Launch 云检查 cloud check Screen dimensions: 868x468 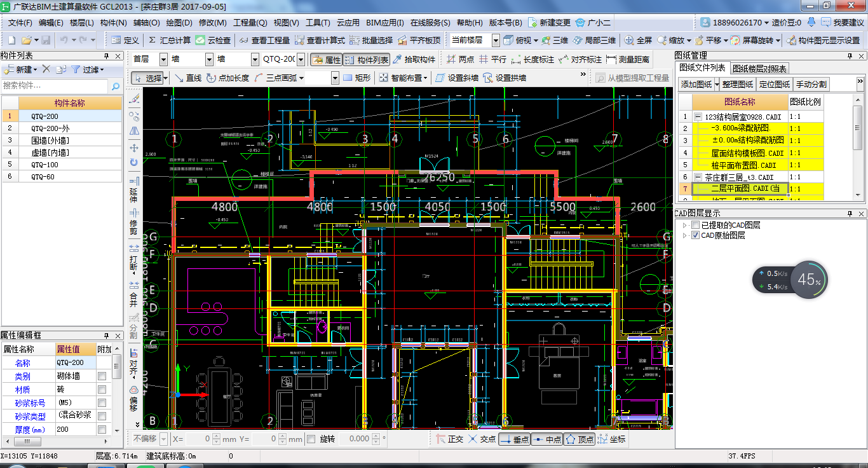[214, 40]
